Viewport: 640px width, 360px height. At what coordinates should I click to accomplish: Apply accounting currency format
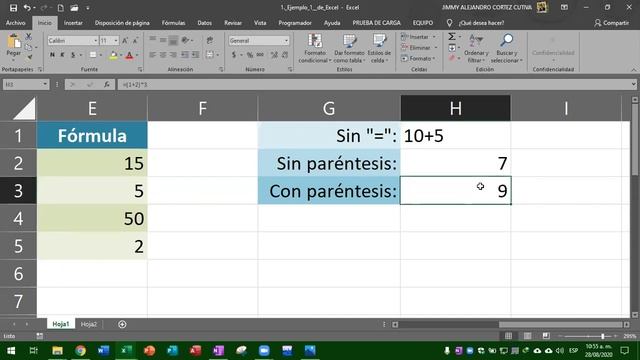(234, 55)
